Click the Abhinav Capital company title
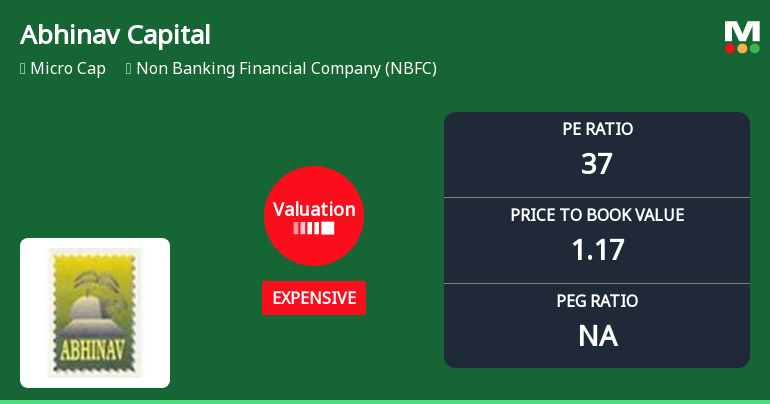 pyautogui.click(x=115, y=35)
